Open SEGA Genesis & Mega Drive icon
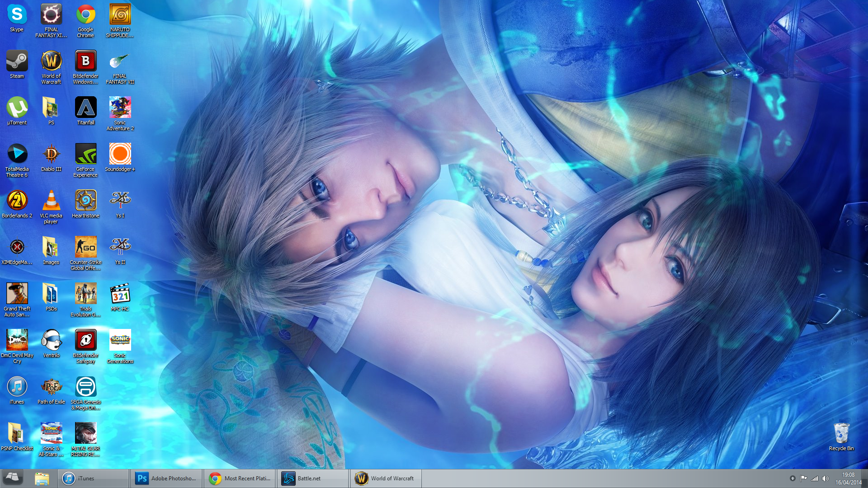The width and height of the screenshot is (868, 488). [x=85, y=393]
